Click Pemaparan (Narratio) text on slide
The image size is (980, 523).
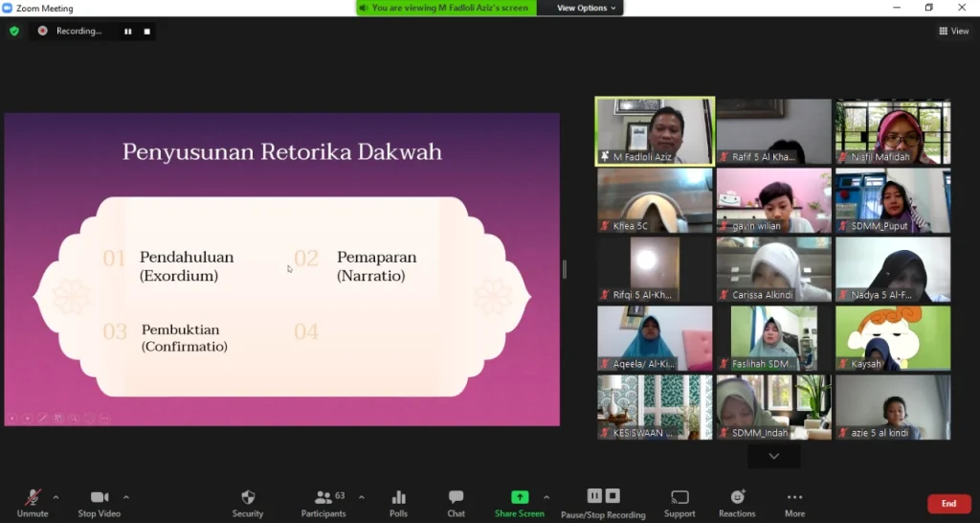point(376,266)
